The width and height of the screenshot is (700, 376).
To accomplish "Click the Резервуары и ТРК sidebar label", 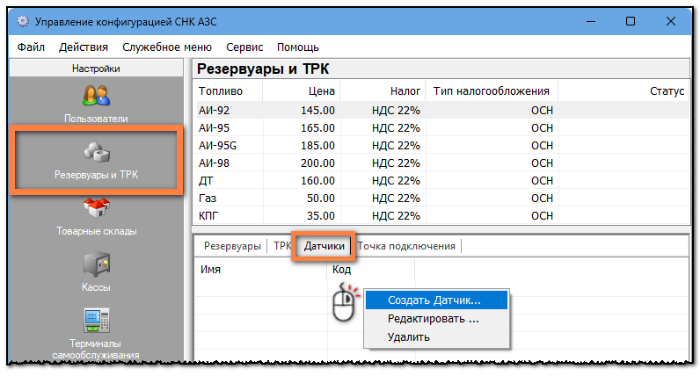I will (96, 175).
